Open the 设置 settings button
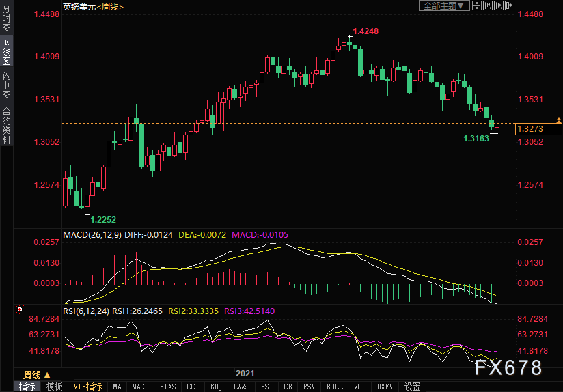The image size is (563, 392). click(x=412, y=387)
